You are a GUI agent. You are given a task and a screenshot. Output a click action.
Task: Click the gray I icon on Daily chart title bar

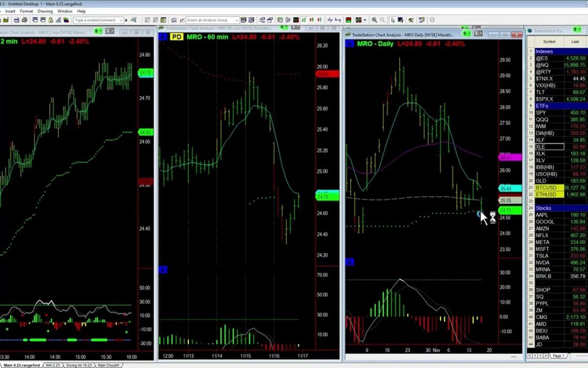tap(478, 33)
